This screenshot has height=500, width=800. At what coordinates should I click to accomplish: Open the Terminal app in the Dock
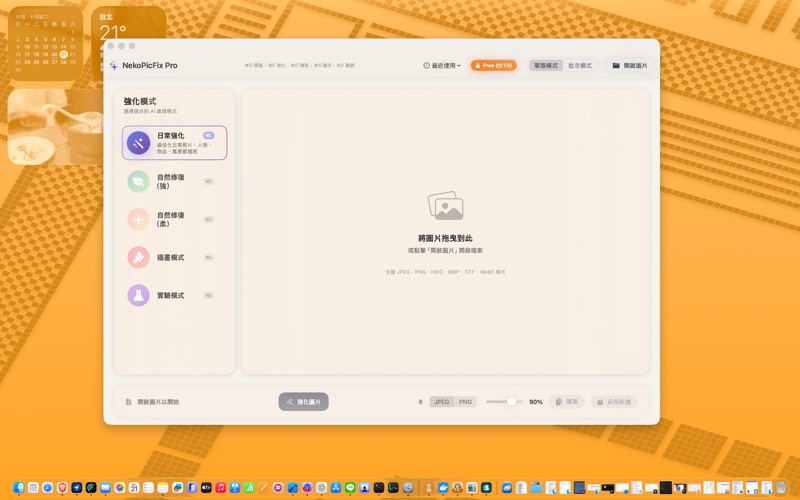[x=379, y=487]
